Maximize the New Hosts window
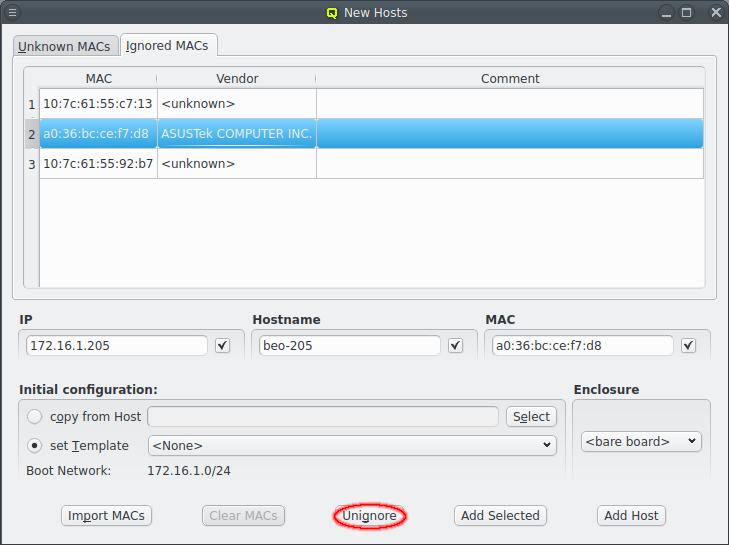Image resolution: width=729 pixels, height=545 pixels. tap(687, 13)
